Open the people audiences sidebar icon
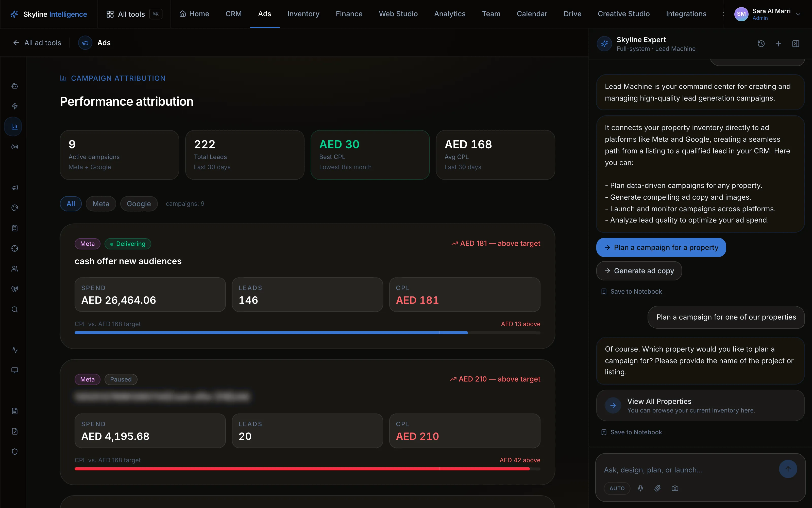This screenshot has width=812, height=508. (14, 269)
